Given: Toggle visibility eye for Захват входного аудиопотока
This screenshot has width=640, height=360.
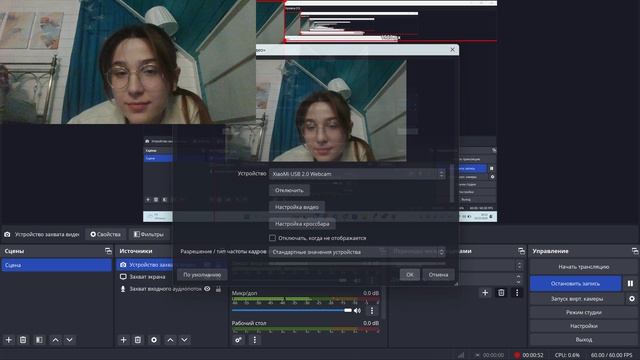Looking at the screenshot, I should [x=207, y=289].
